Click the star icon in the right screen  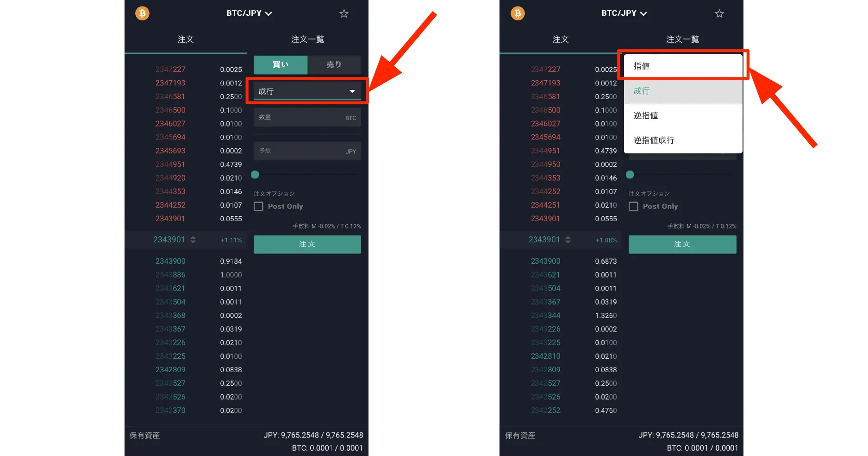[719, 13]
